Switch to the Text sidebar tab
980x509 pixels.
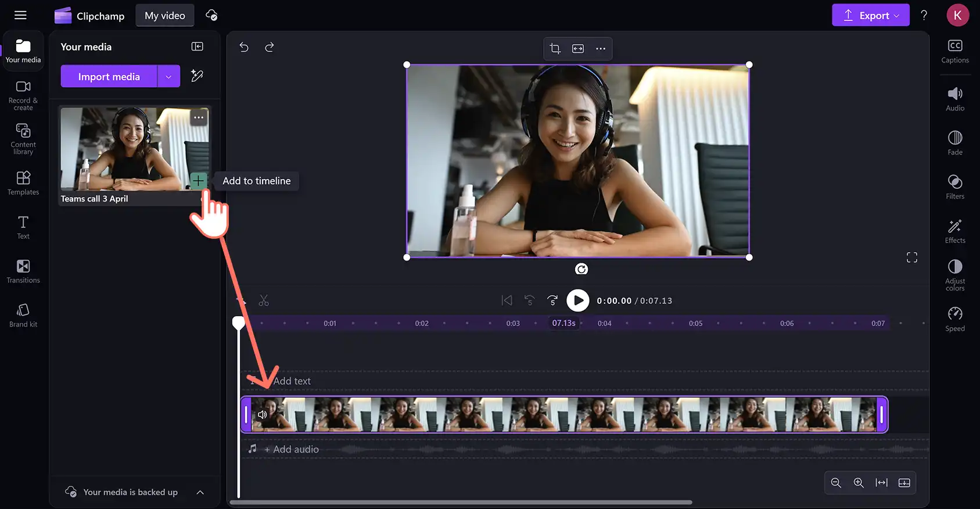point(23,227)
